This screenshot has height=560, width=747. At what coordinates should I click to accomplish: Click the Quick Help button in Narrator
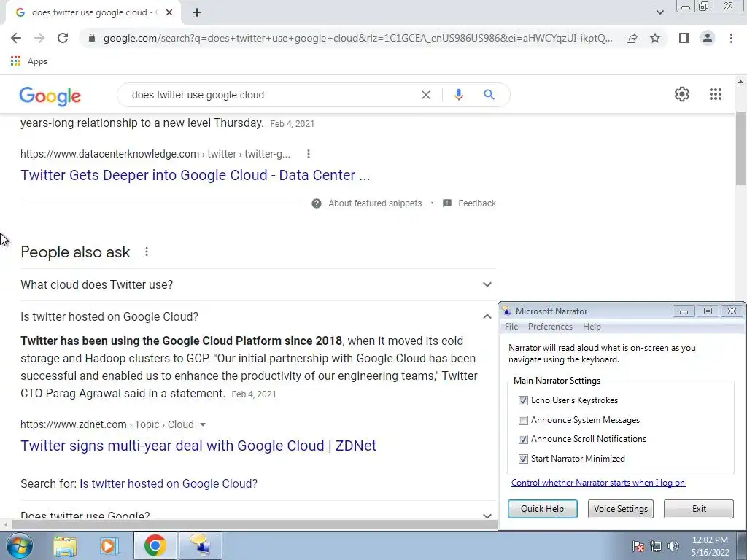pyautogui.click(x=542, y=508)
